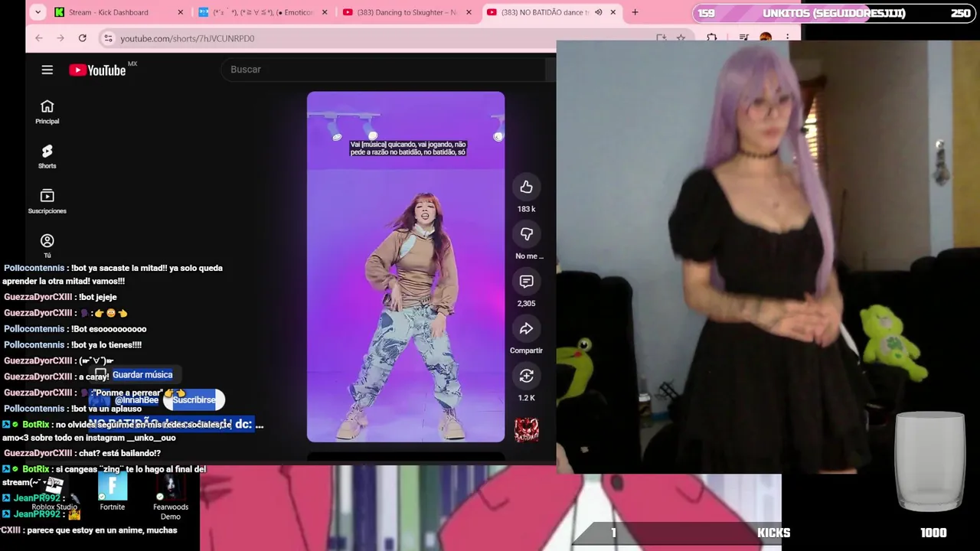This screenshot has width=980, height=551.
Task: Open the comments with 2,305
Action: [527, 282]
